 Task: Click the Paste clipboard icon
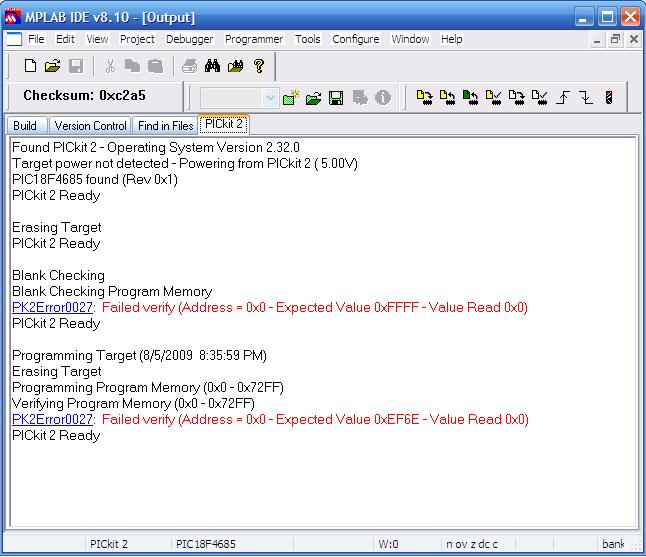point(155,66)
